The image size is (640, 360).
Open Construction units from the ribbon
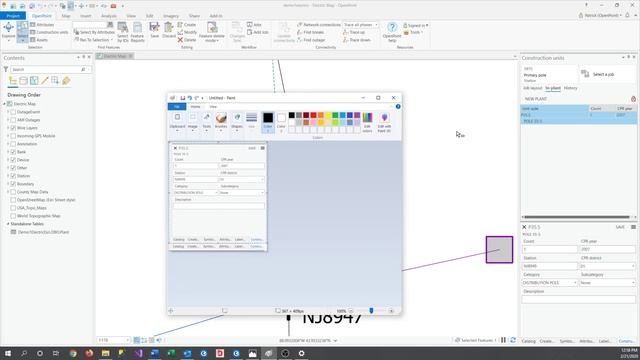point(49,32)
